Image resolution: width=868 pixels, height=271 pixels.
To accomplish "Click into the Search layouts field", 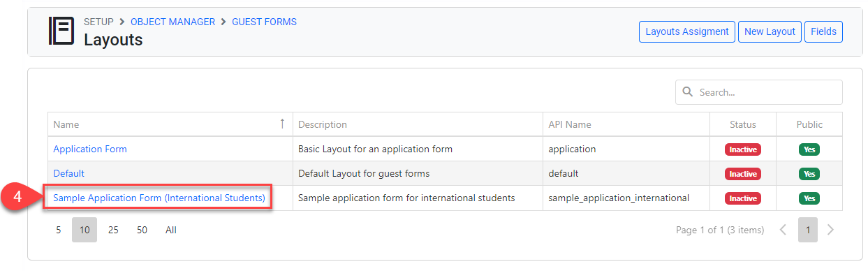I will (759, 92).
